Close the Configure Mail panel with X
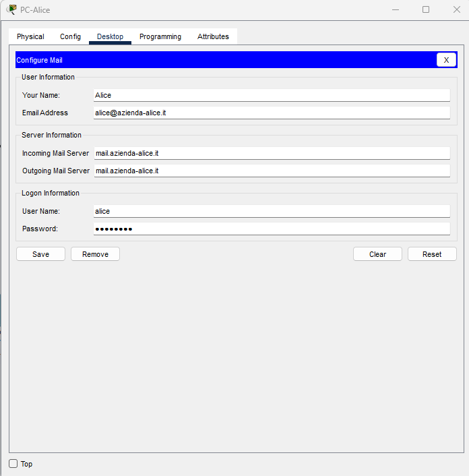 (446, 60)
